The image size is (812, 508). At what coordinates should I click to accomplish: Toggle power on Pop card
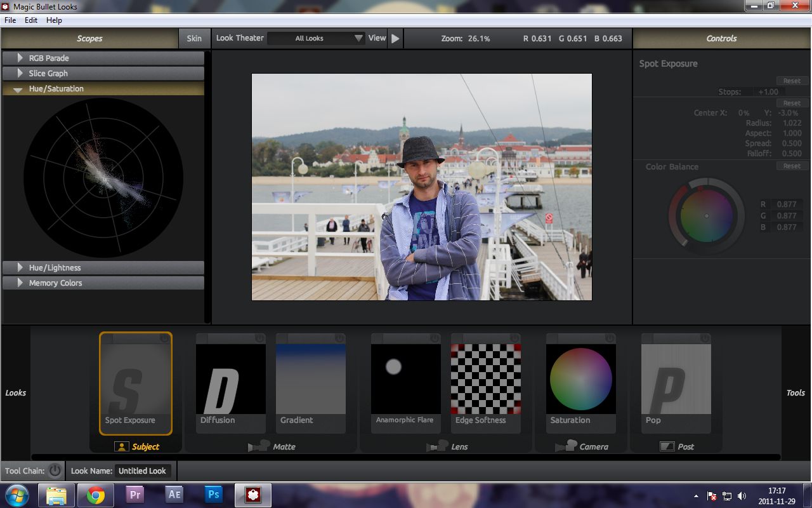click(x=705, y=338)
